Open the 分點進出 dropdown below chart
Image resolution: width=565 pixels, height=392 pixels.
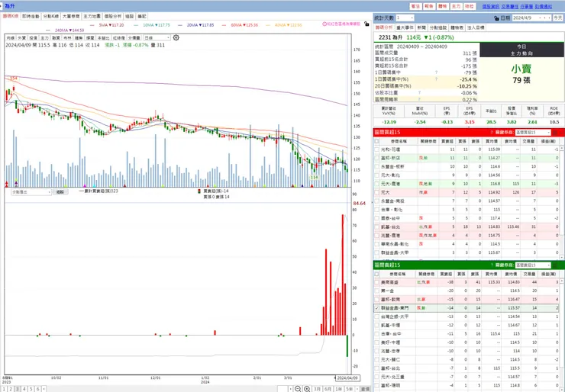pos(31,192)
